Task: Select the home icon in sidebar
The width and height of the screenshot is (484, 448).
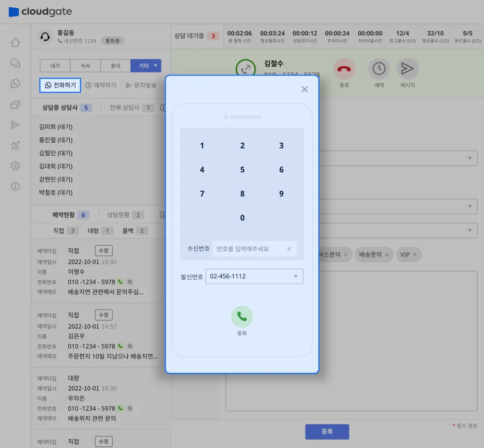Action: 15,43
